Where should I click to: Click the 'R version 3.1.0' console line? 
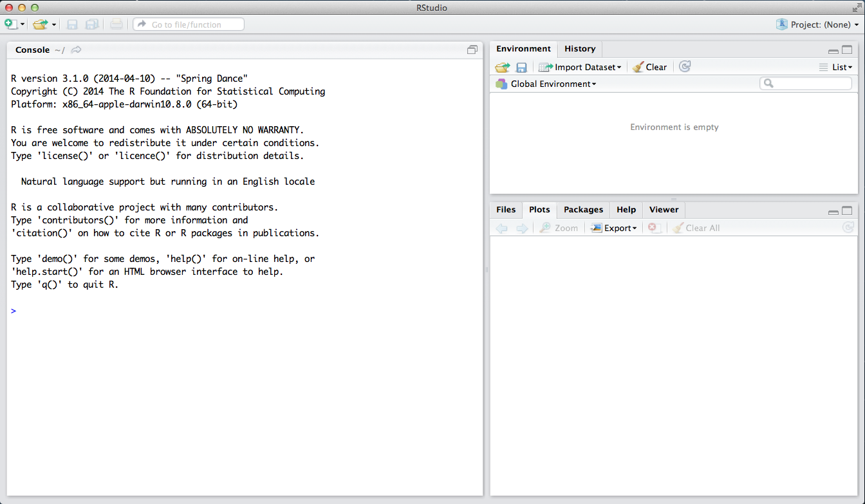(x=129, y=79)
